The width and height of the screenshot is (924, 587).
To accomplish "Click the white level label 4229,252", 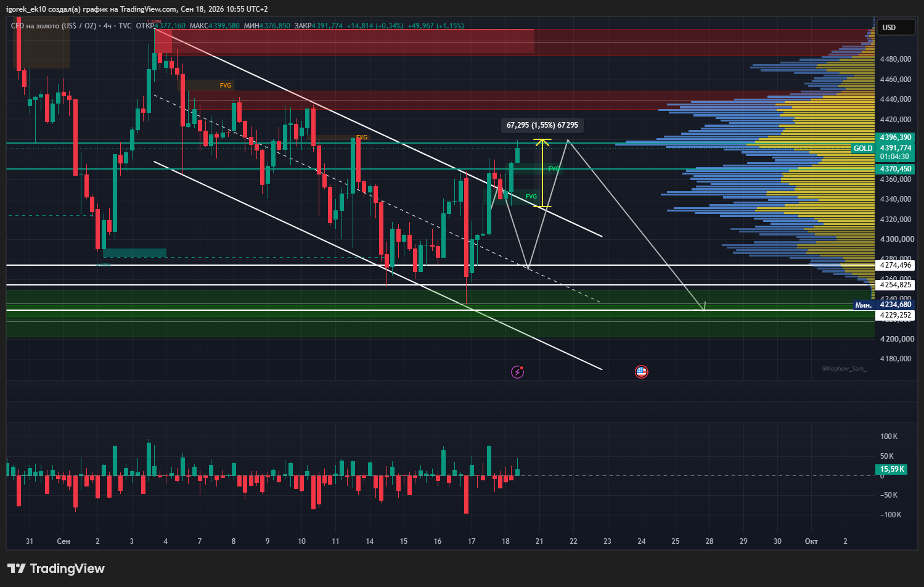I will point(896,315).
